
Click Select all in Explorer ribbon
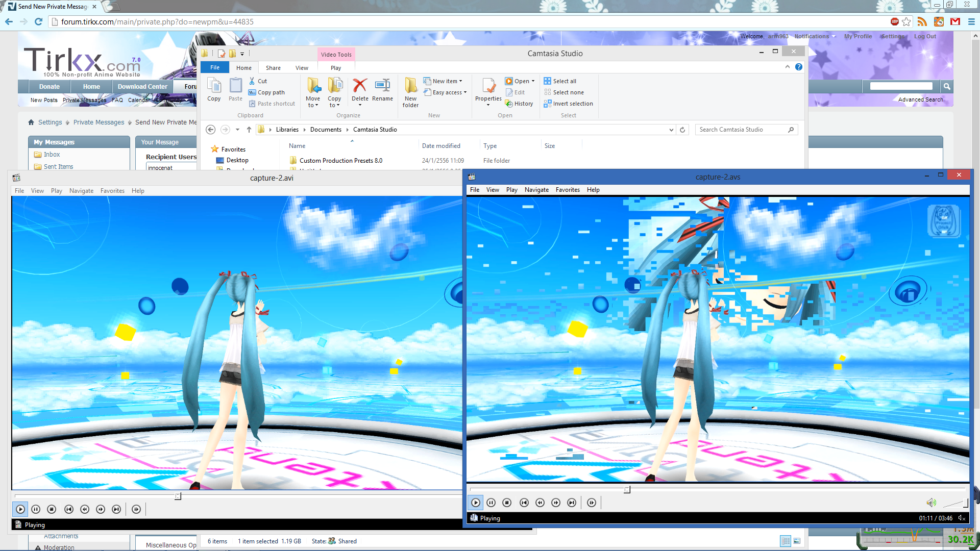point(564,81)
